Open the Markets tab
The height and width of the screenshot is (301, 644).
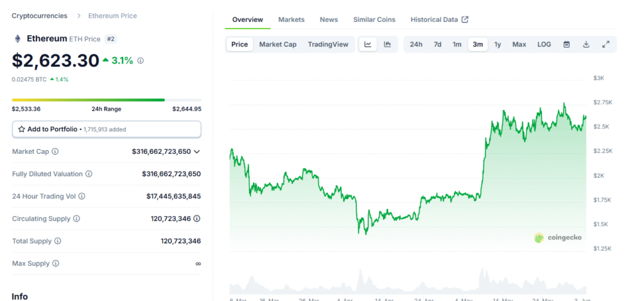tap(291, 19)
